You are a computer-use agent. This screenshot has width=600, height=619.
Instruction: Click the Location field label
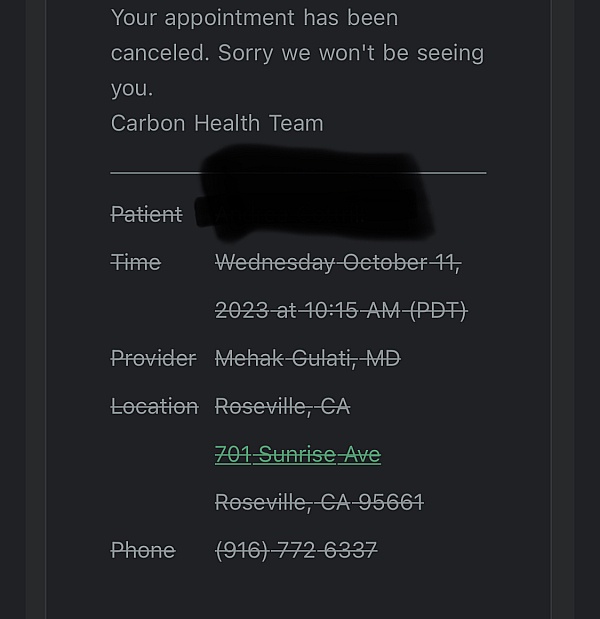click(154, 407)
